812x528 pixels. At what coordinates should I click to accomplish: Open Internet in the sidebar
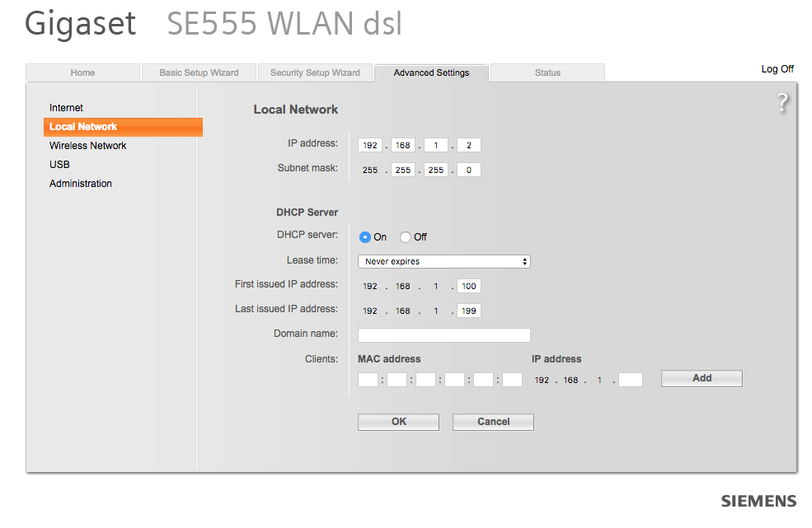[66, 108]
